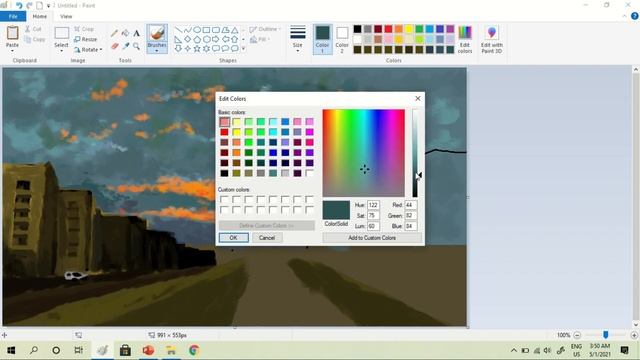This screenshot has height=360, width=640.
Task: Collapse the ribbon with the chevron
Action: (x=624, y=16)
